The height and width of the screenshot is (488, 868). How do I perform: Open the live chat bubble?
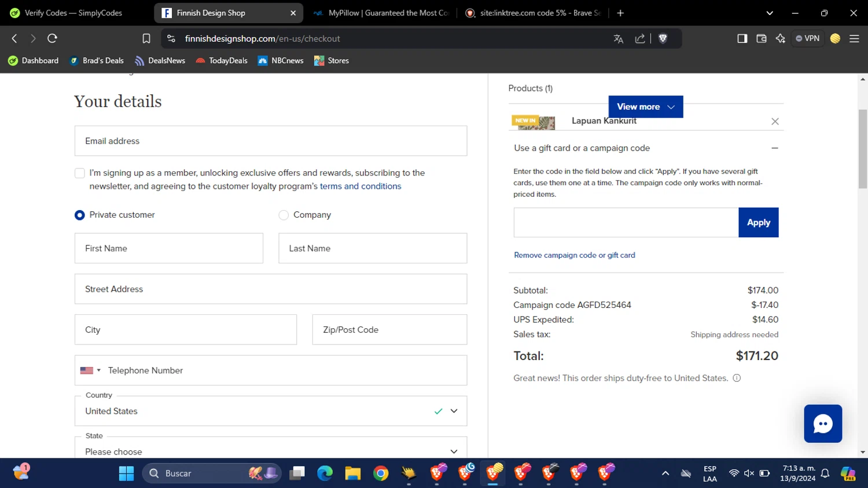point(823,424)
